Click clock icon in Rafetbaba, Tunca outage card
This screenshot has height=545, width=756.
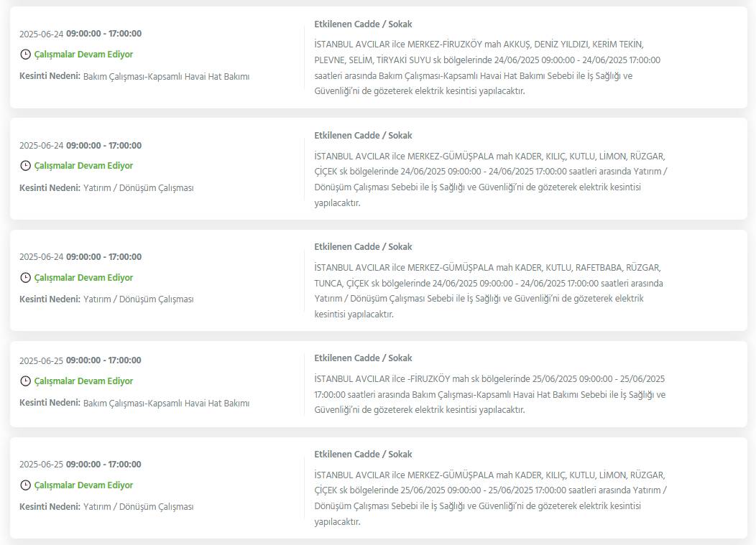[26, 278]
